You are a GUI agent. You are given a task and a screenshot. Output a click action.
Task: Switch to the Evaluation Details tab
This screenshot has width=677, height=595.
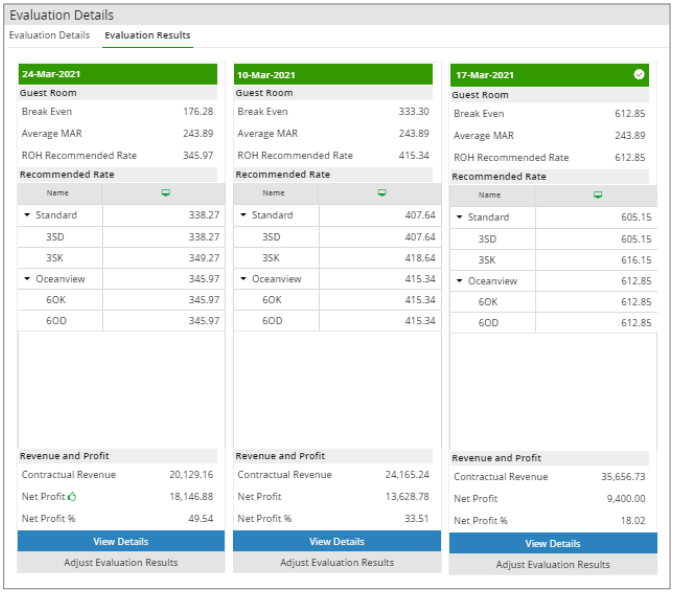click(x=49, y=35)
